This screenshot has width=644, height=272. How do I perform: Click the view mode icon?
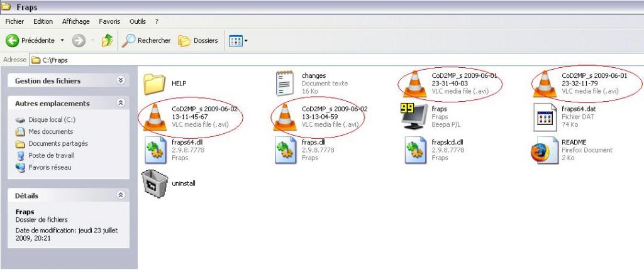coord(236,41)
